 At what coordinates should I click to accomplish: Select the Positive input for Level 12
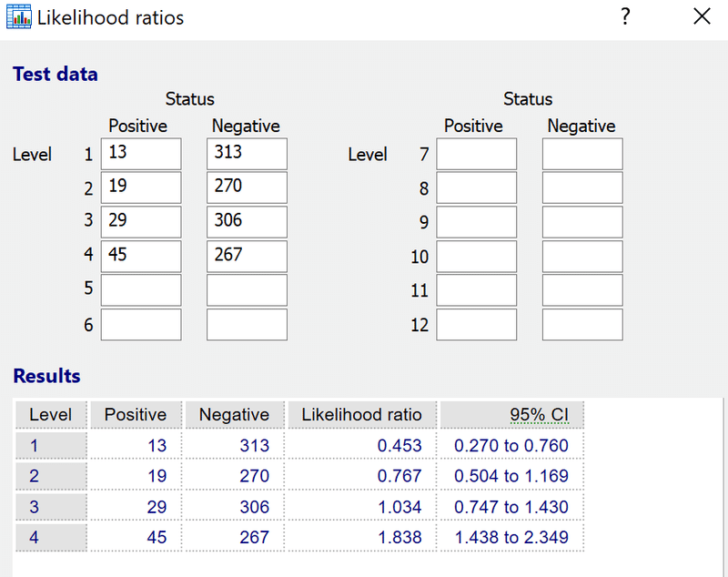coord(476,324)
